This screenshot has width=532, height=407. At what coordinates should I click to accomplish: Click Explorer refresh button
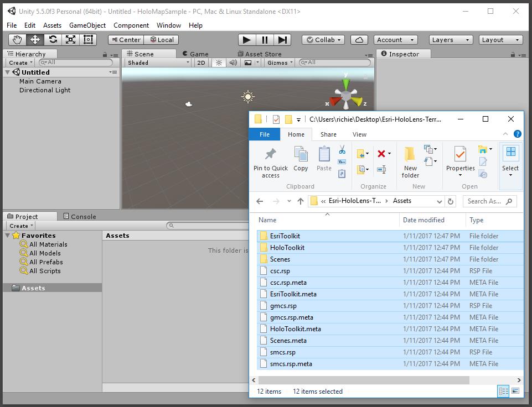tap(451, 201)
